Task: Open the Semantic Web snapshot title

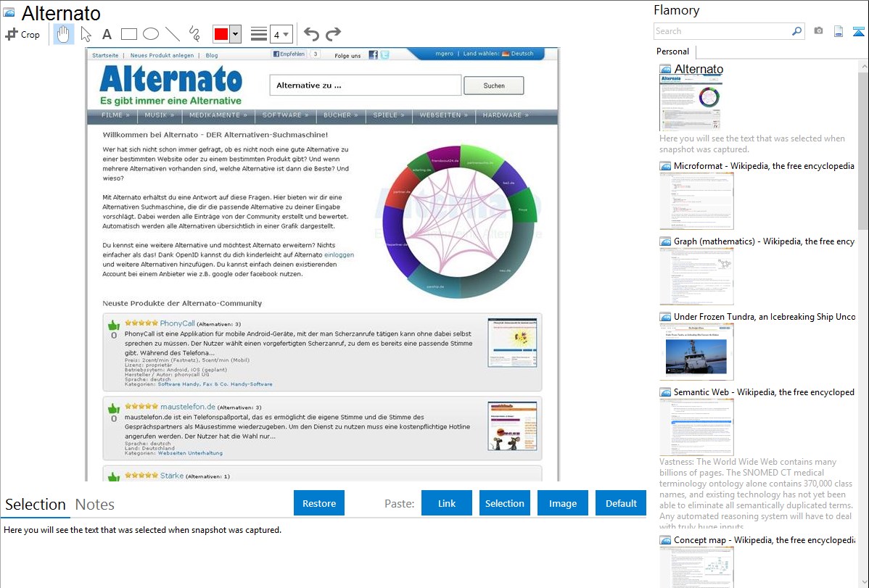Action: coord(764,392)
